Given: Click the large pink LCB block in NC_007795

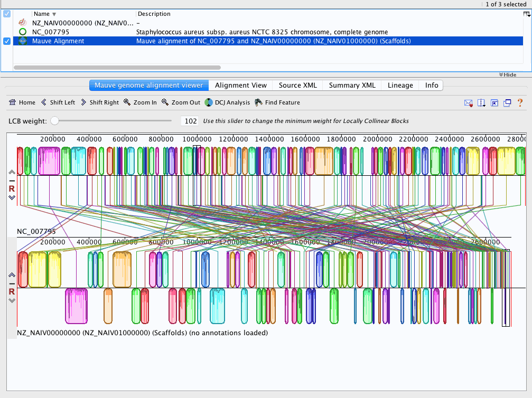Looking at the screenshot, I should click(49, 160).
